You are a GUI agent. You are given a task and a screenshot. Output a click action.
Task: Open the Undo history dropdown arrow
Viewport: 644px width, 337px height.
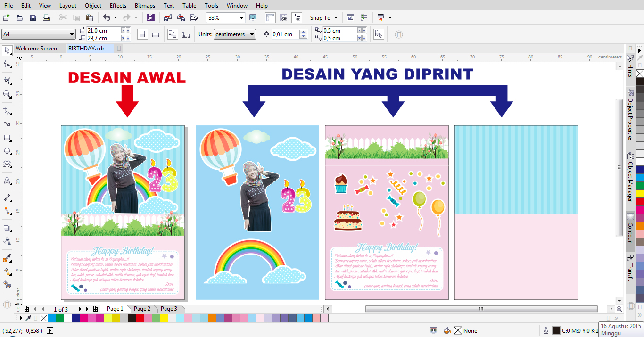[x=116, y=18]
